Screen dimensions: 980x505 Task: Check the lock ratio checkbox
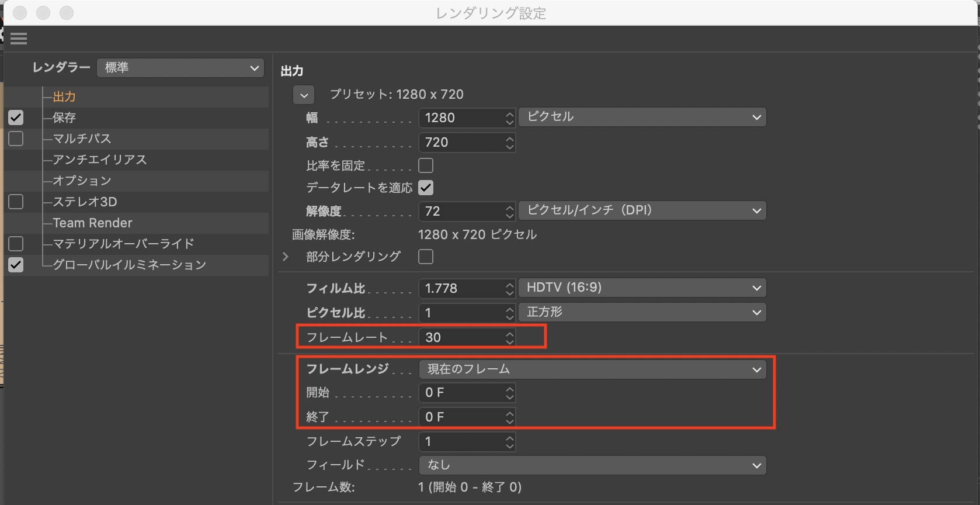pos(426,165)
